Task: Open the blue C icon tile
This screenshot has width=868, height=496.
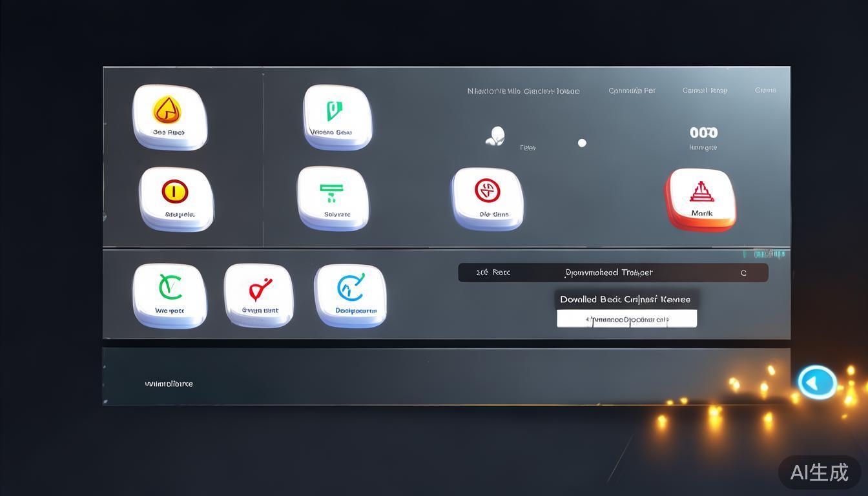Action: point(351,294)
